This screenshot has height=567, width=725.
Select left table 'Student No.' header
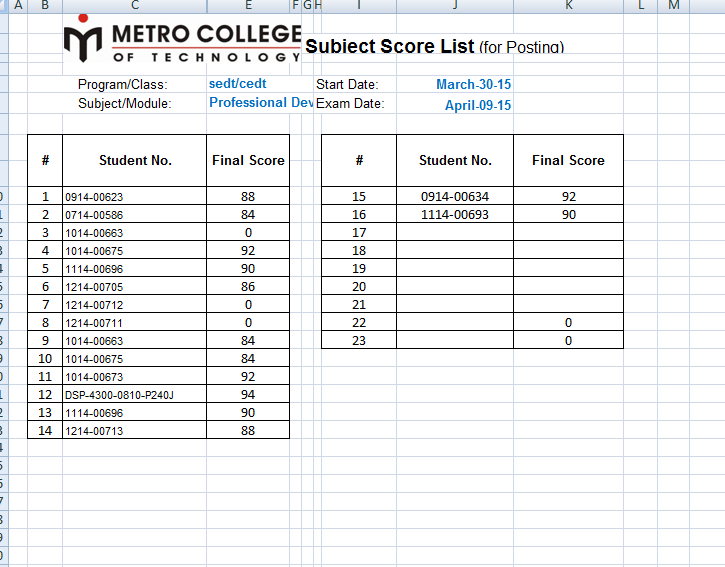tap(135, 160)
